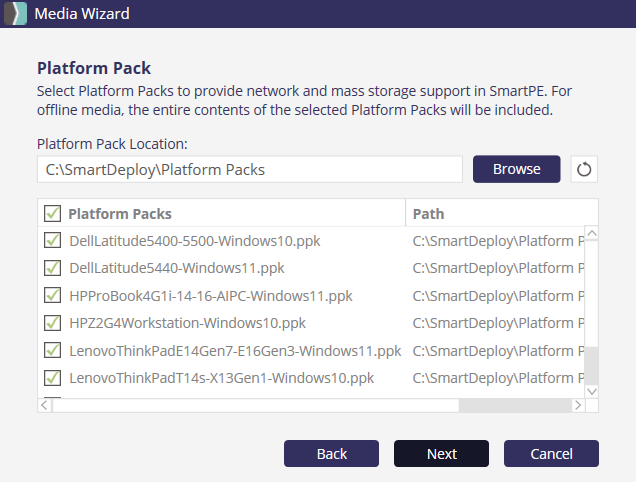
Task: Click the Platform Pack Location text field
Action: pyautogui.click(x=249, y=169)
